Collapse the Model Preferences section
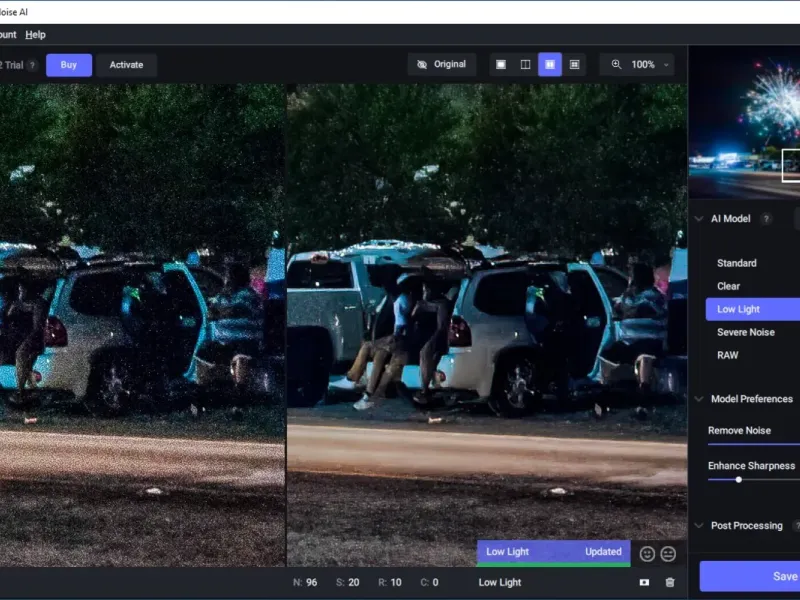This screenshot has width=800, height=600. click(x=699, y=399)
